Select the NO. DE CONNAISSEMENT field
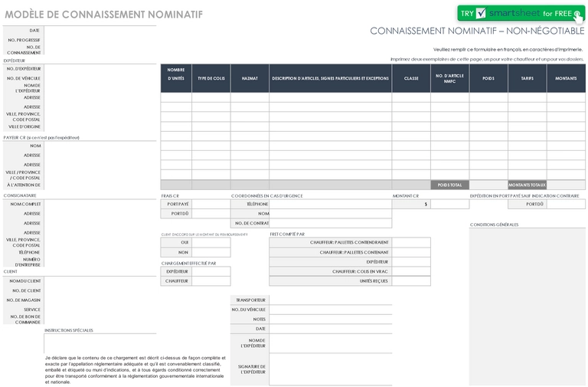Image resolution: width=588 pixels, height=387 pixels. pyautogui.click(x=100, y=50)
